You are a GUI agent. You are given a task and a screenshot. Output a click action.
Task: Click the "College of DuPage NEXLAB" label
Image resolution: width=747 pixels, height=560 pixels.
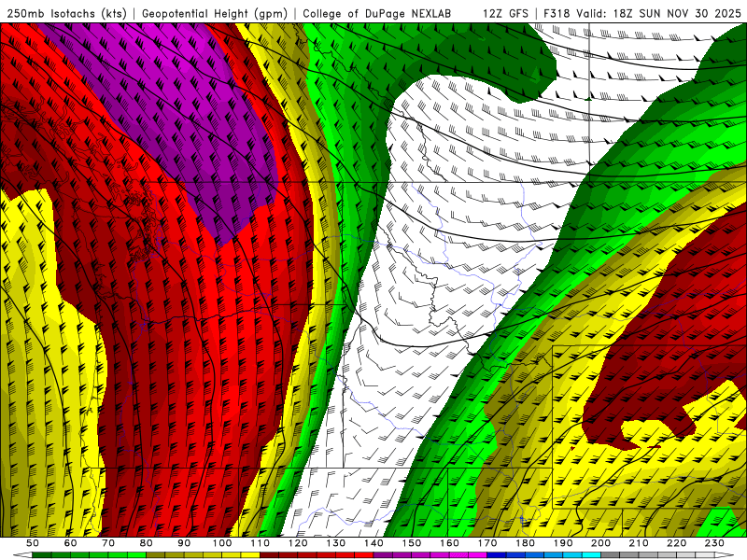377,13
